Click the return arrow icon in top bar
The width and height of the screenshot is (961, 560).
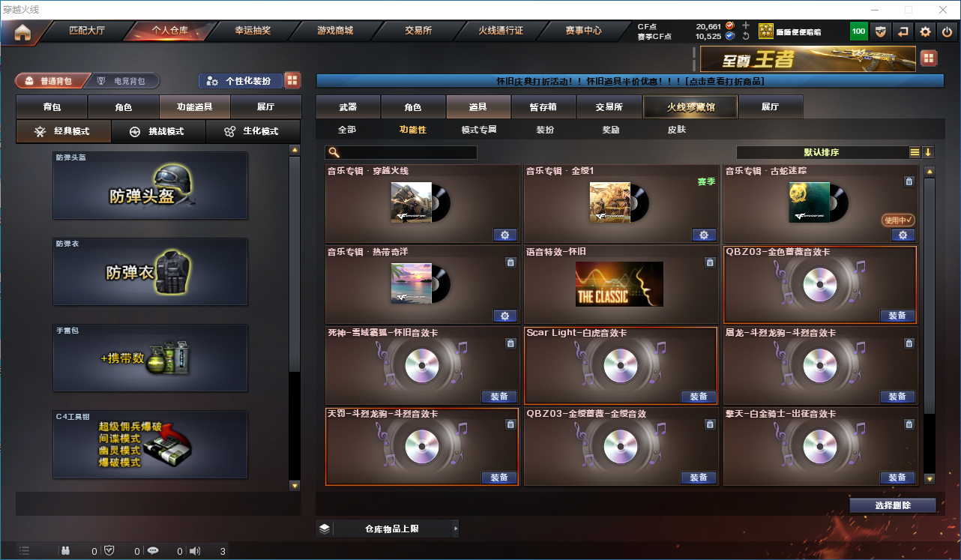coord(903,31)
